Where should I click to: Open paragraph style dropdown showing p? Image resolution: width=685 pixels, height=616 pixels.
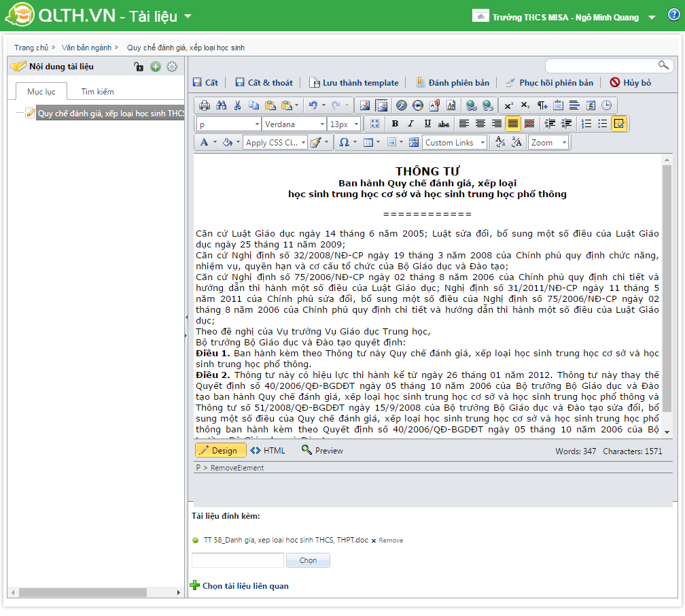pyautogui.click(x=228, y=124)
